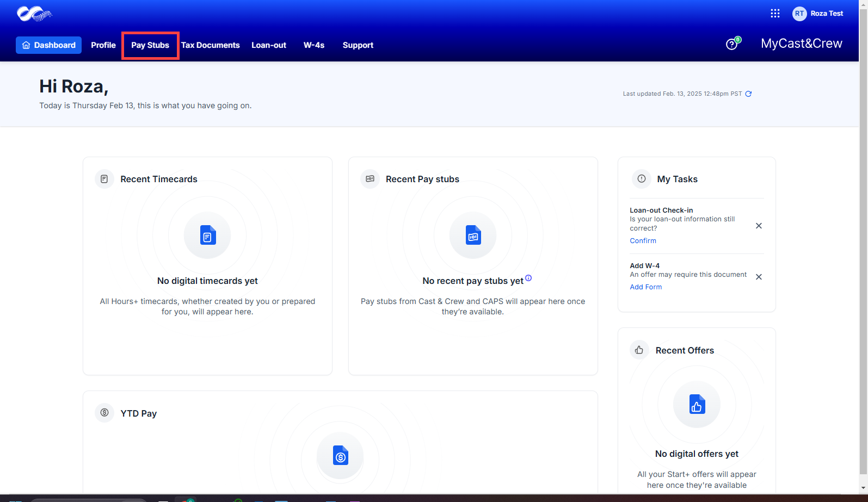Click the blue YTD pay dollar document icon

tap(341, 456)
